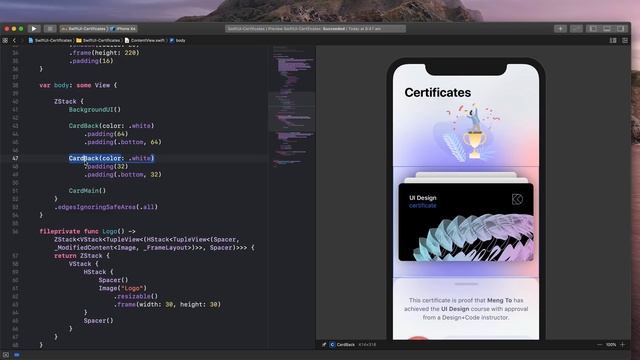The height and width of the screenshot is (360, 640).
Task: Toggle the Debug area panel
Action: 607,29
